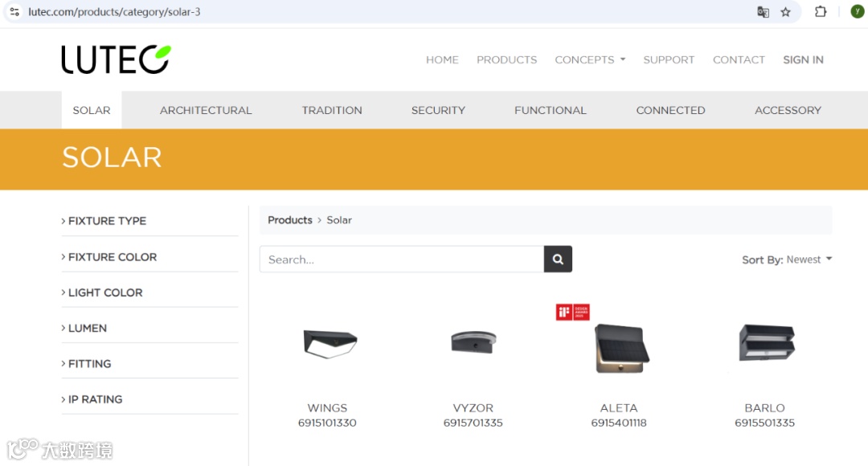
Task: Click product code 6915101330
Action: coord(327,423)
